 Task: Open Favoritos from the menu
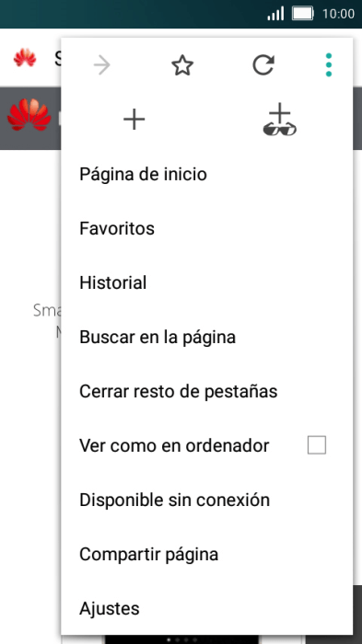207,228
